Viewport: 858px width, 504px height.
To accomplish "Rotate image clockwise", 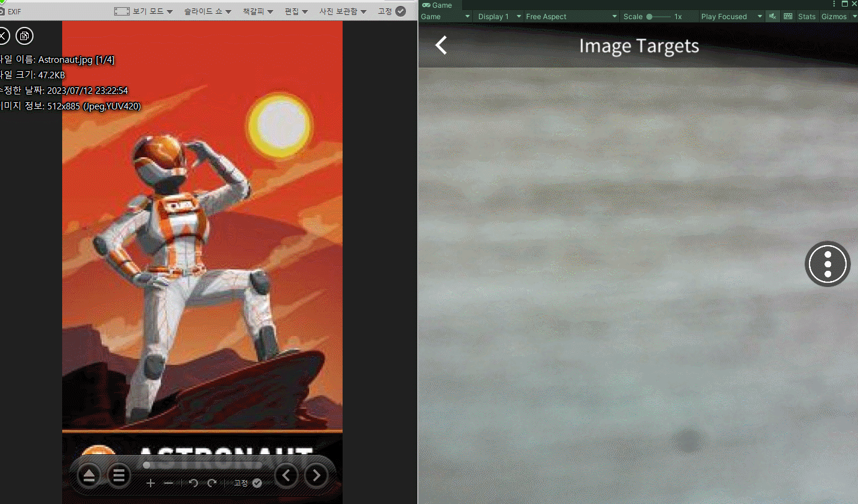I will [212, 483].
